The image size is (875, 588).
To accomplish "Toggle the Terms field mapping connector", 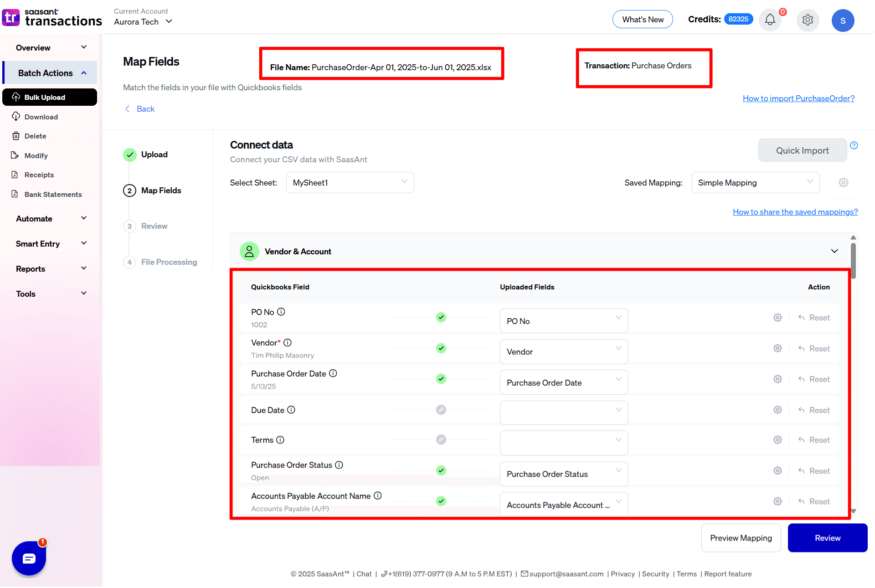I will [x=441, y=440].
